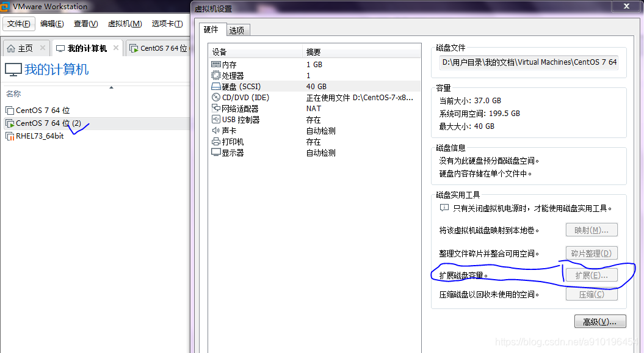The width and height of the screenshot is (644, 353).
Task: Switch to the 主页 tab
Action: point(27,48)
